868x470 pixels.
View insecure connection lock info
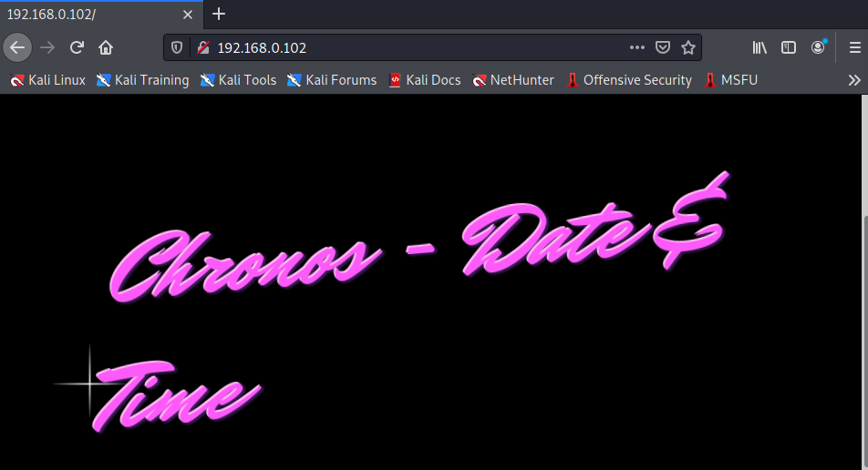[x=203, y=47]
